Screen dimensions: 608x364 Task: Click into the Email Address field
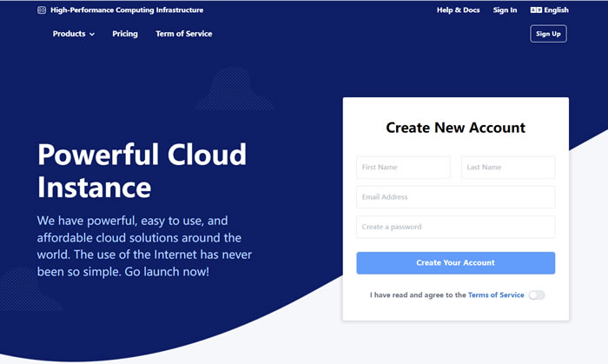click(x=455, y=197)
